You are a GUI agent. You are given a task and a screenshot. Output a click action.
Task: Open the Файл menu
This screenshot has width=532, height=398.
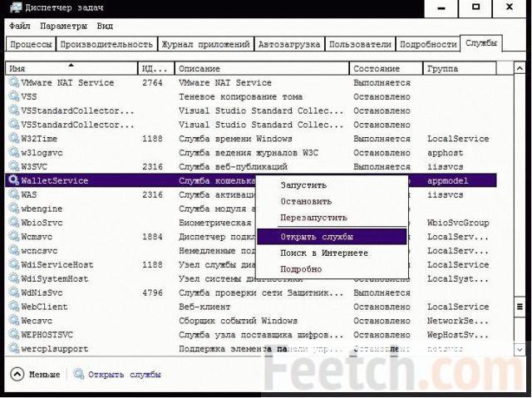tap(20, 26)
